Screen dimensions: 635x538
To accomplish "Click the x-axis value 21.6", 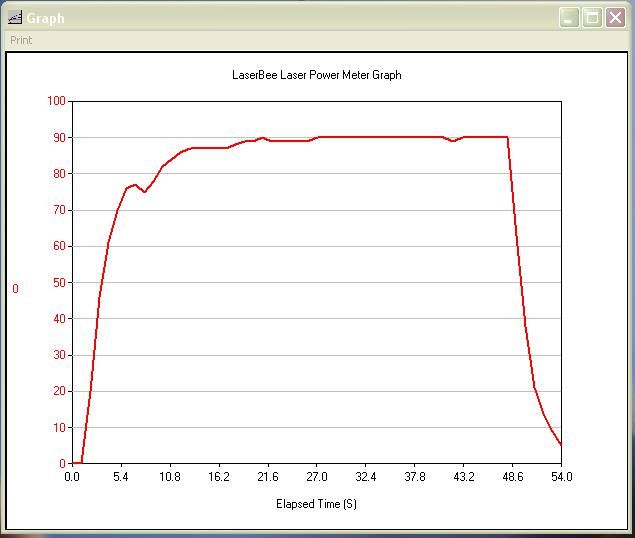I will point(268,477).
